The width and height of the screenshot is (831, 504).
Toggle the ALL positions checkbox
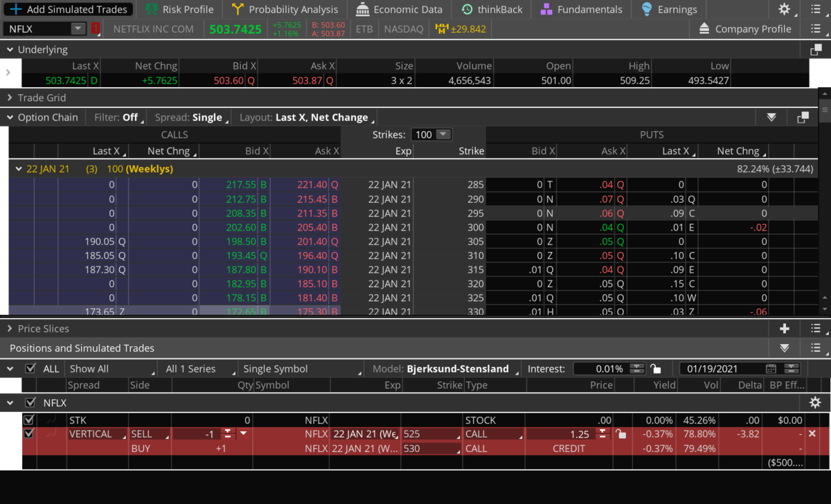(x=30, y=368)
